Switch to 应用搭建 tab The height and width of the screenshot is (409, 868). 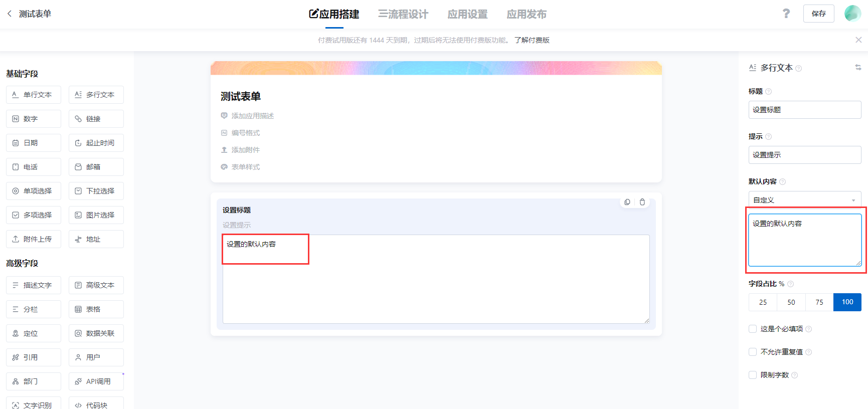334,14
